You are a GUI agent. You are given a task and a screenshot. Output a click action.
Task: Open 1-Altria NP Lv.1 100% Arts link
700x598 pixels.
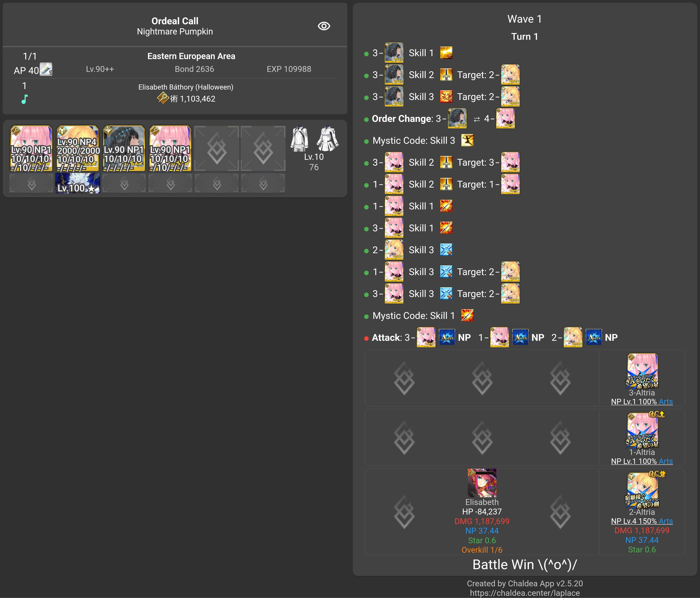point(642,461)
